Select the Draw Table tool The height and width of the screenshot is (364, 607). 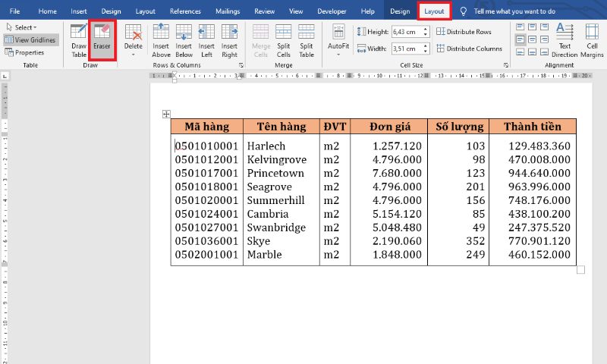click(79, 41)
